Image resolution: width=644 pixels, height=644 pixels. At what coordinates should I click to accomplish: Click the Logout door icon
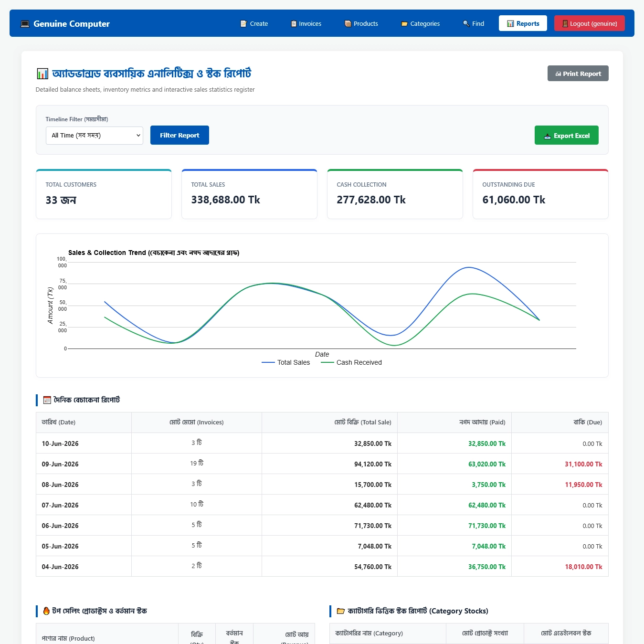(565, 23)
